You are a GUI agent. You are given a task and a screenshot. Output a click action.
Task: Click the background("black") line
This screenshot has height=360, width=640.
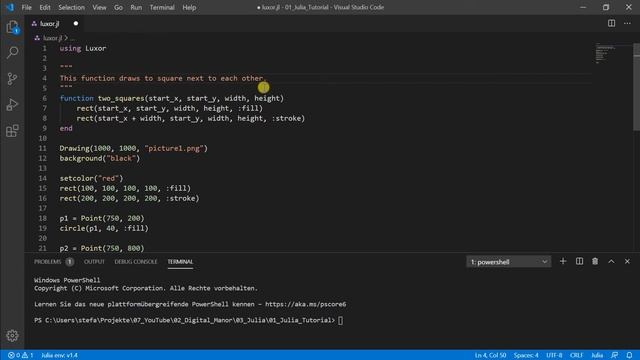click(x=100, y=158)
